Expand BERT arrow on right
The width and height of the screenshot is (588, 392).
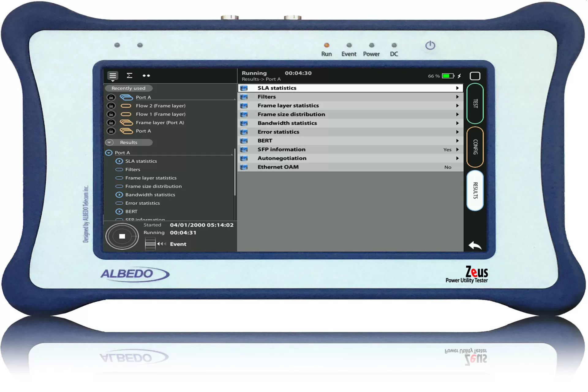click(x=457, y=141)
